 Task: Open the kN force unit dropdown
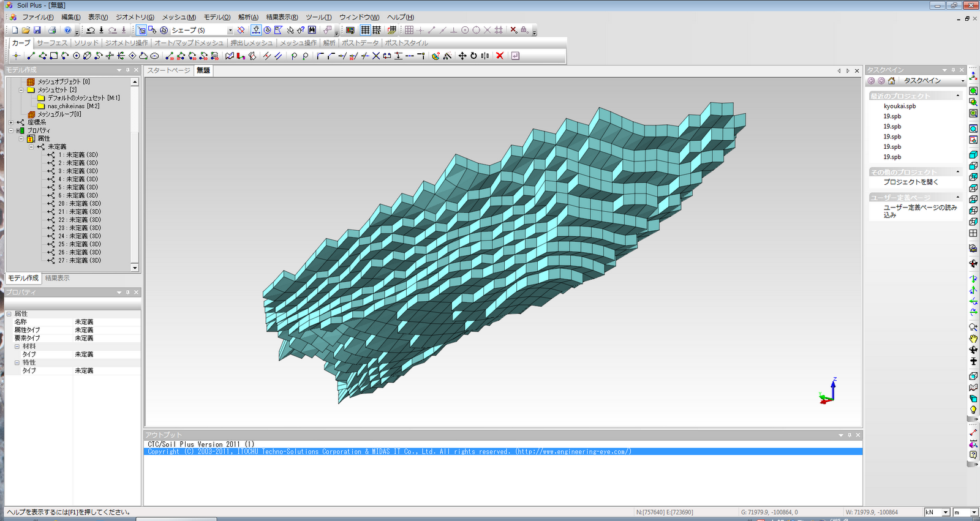click(946, 512)
